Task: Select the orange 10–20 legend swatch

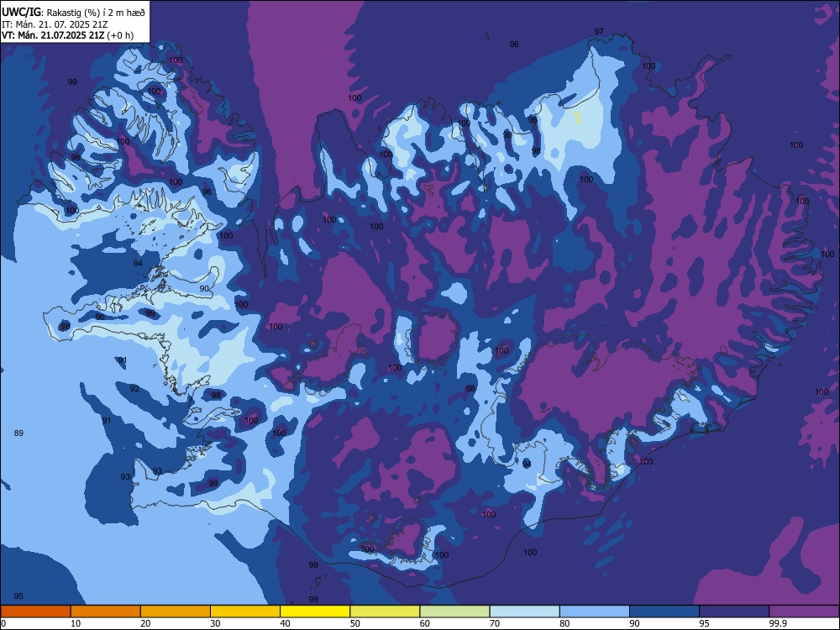Action: click(106, 612)
